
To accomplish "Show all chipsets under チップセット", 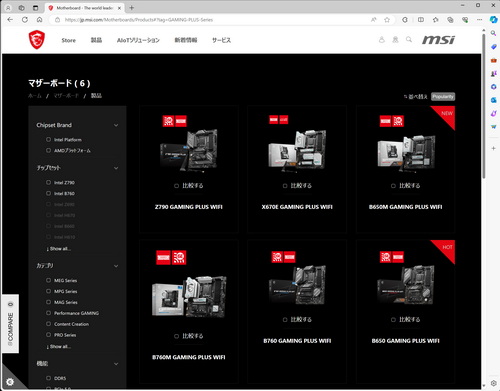I will click(x=58, y=249).
